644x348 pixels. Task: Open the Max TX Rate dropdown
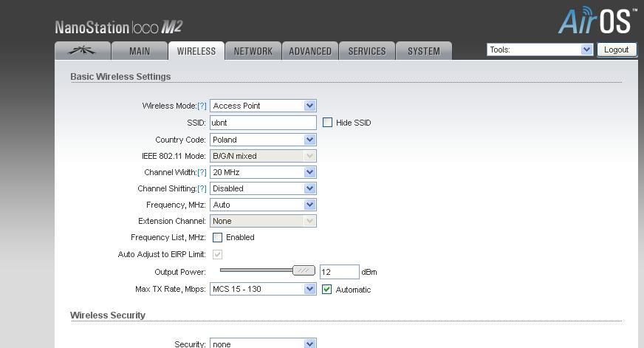coord(263,289)
